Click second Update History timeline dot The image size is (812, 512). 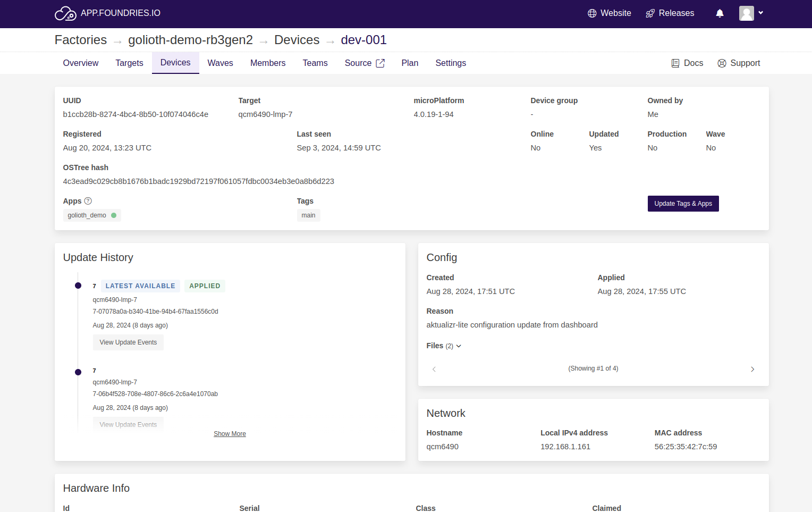coord(78,372)
